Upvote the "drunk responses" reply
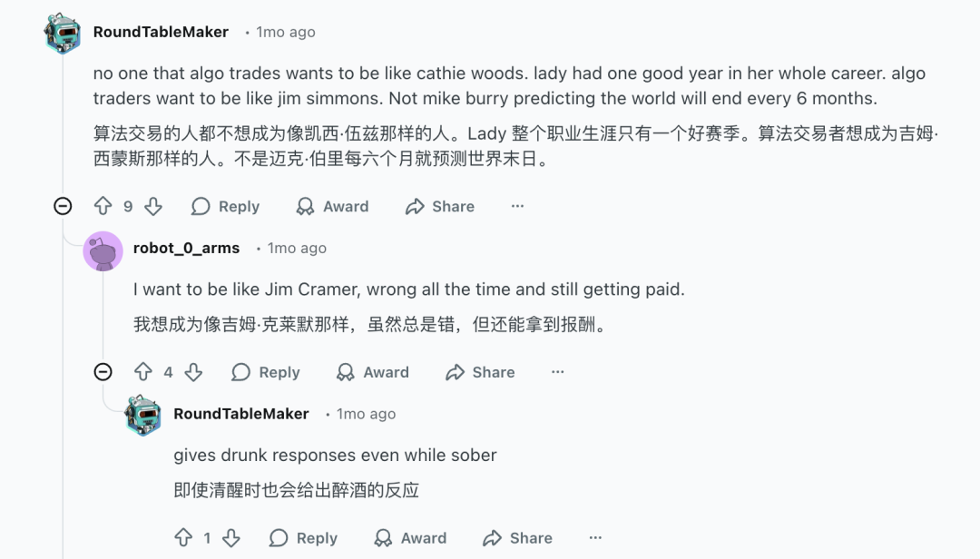This screenshot has height=559, width=980. pos(183,538)
